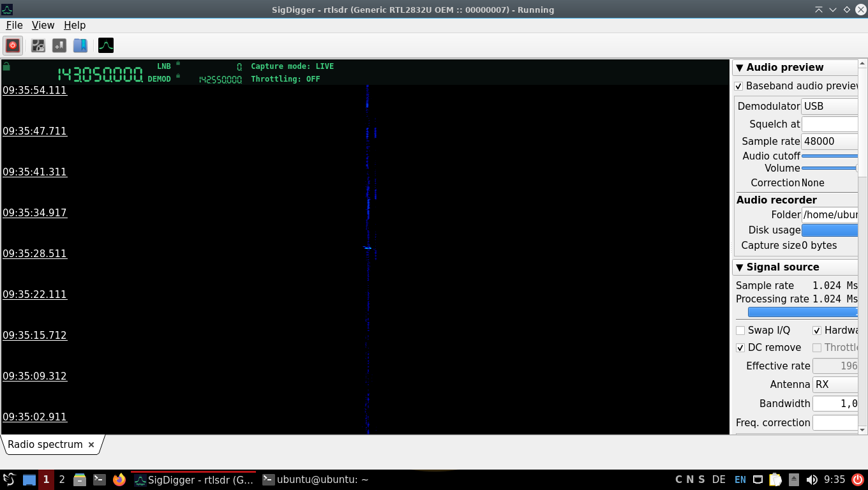Open the volume control tray icon
868x490 pixels.
[x=812, y=480]
